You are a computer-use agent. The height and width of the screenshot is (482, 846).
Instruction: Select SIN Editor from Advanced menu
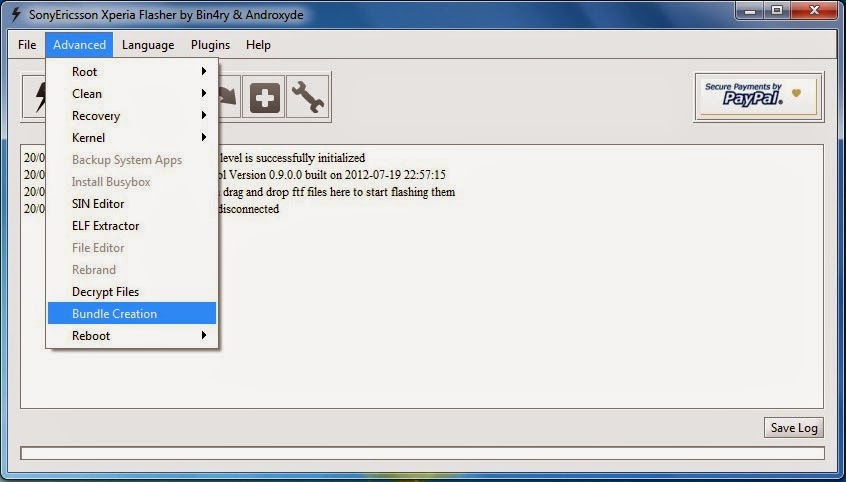click(132, 204)
